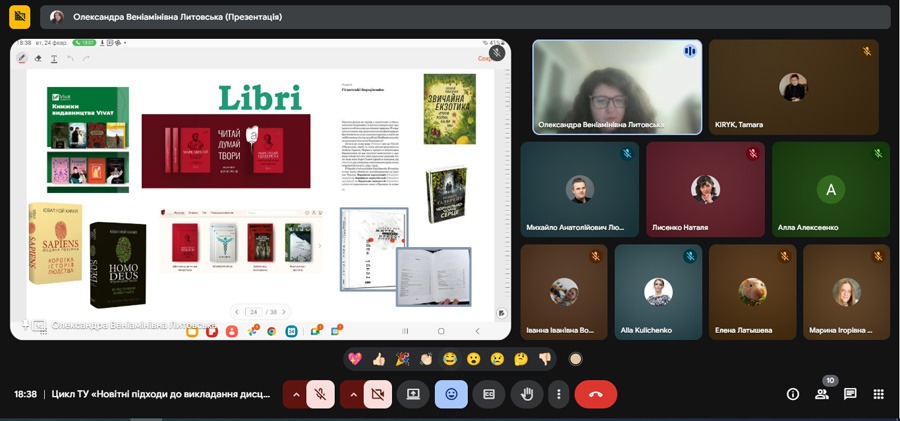Open more options three-dot menu
This screenshot has width=900, height=421.
point(558,394)
